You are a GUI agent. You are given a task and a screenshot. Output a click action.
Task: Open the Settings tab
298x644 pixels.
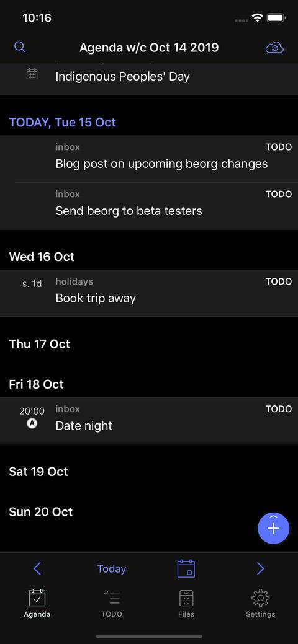point(260,603)
